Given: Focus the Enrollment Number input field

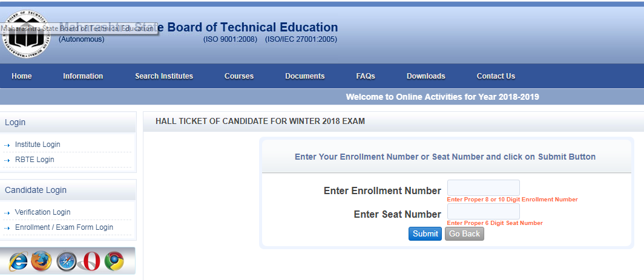Looking at the screenshot, I should tap(483, 188).
